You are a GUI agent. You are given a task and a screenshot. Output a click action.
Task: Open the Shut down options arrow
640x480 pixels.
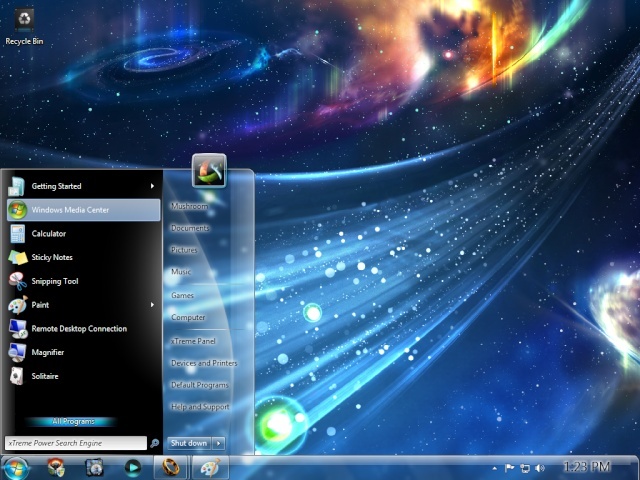[x=219, y=443]
